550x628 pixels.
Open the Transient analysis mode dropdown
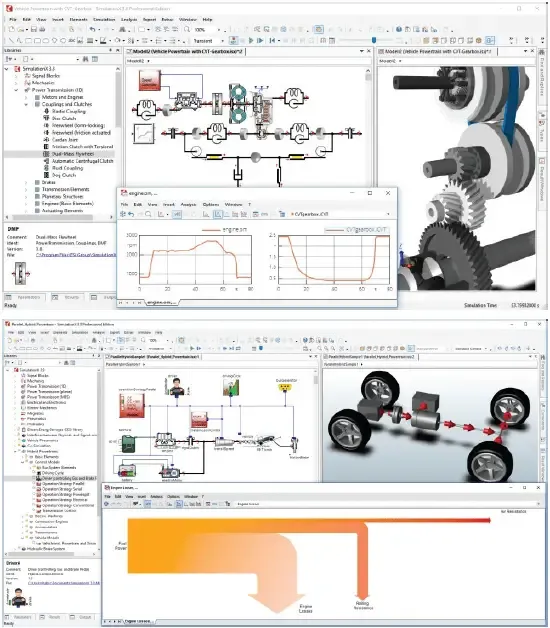(x=222, y=41)
